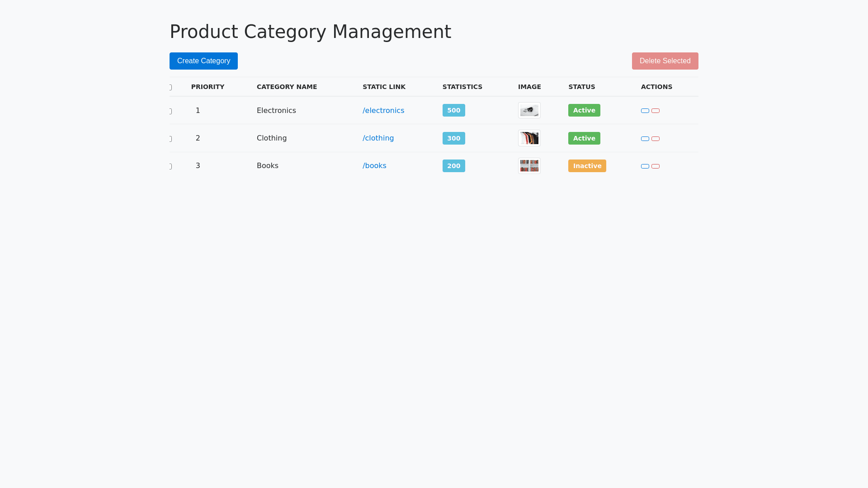Screen dimensions: 868x488
Task: Click the blue action button for Clothing
Action: click(645, 139)
